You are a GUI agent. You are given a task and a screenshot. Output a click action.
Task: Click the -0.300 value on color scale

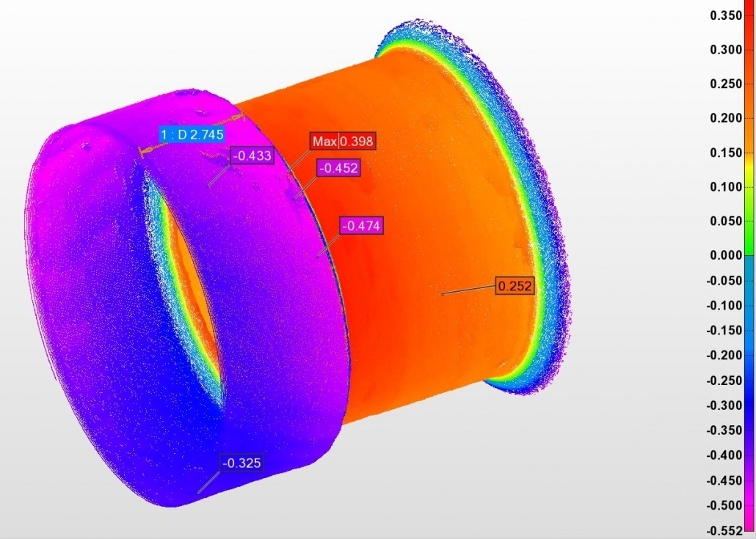coord(724,406)
